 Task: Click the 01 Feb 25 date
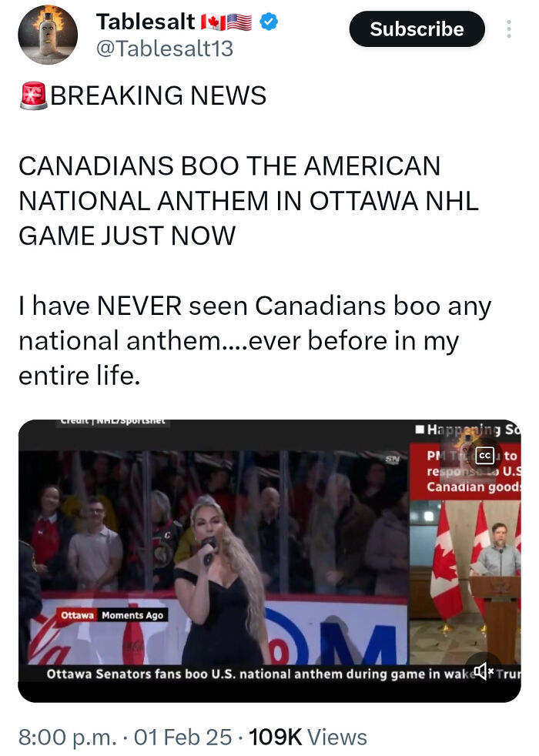182,738
